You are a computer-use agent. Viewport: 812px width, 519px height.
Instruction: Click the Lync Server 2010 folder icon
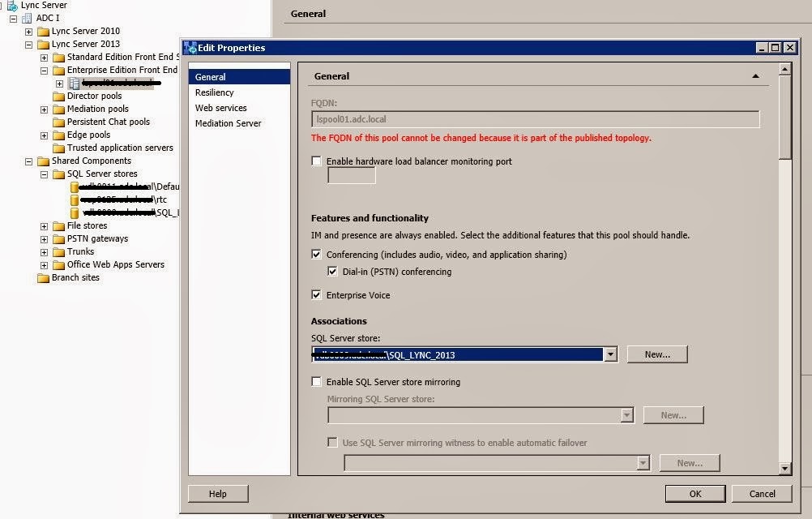tap(44, 32)
